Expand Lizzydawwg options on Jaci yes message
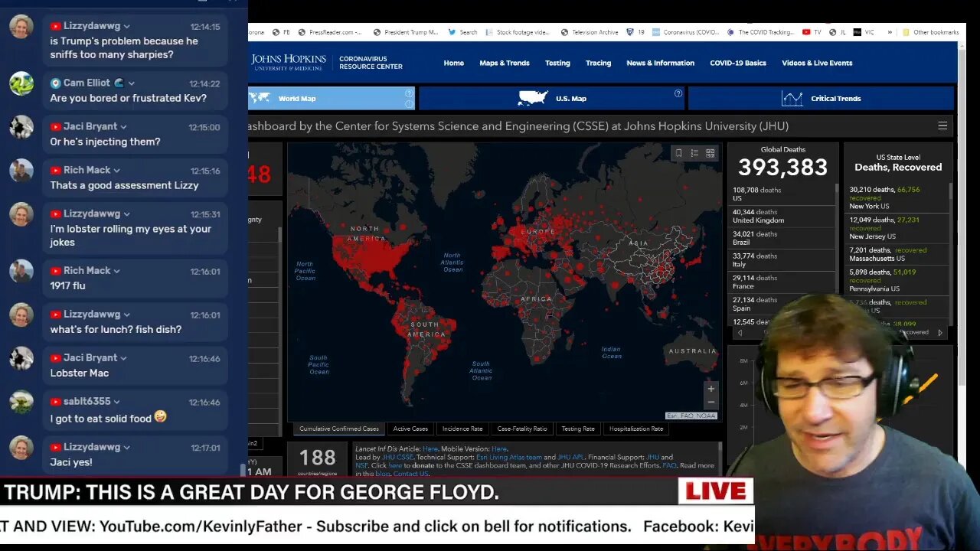 click(x=126, y=447)
